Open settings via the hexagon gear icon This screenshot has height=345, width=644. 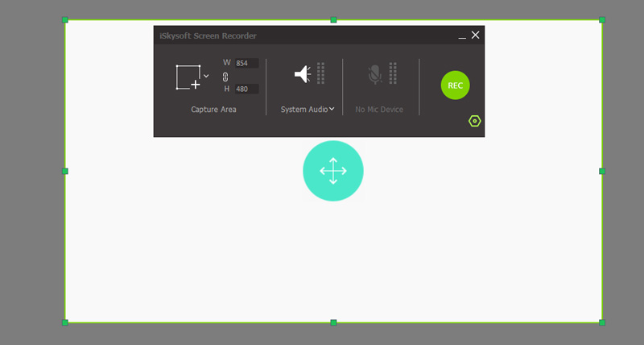[475, 121]
